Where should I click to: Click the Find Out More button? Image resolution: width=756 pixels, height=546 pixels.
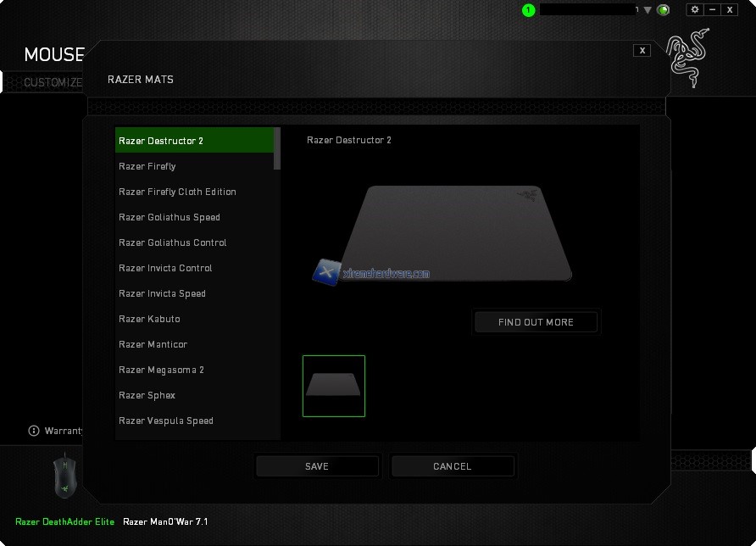(536, 322)
